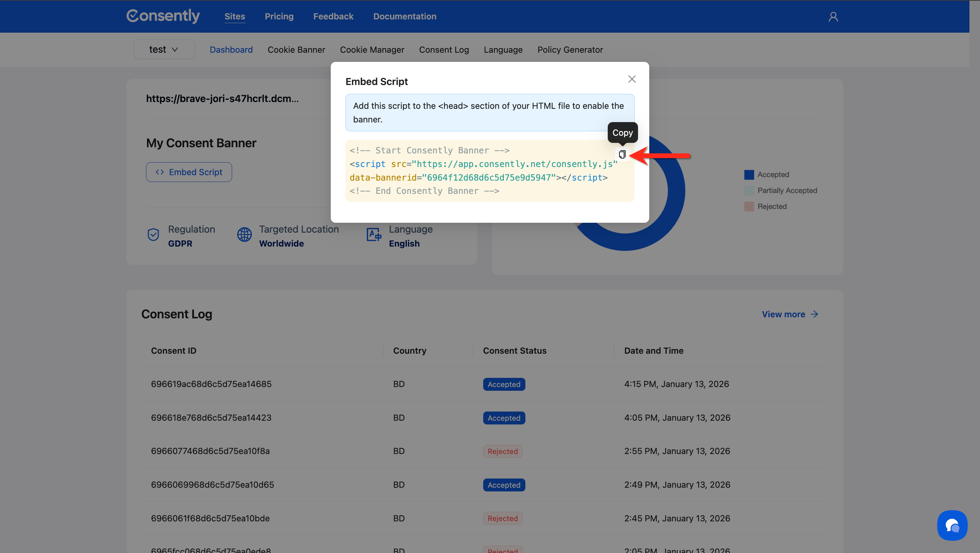Open the chat support widget
This screenshot has height=553, width=980.
click(952, 525)
